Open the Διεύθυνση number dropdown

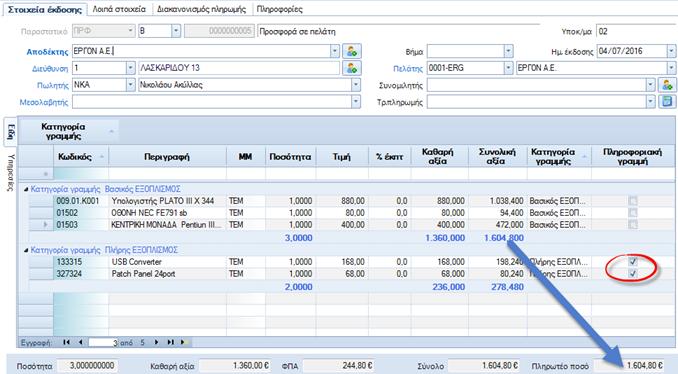pos(130,68)
